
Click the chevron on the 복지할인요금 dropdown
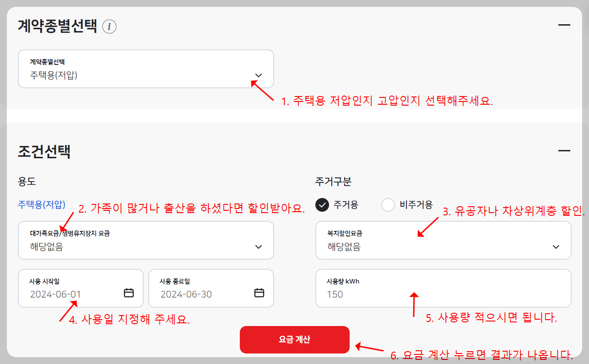coord(556,246)
